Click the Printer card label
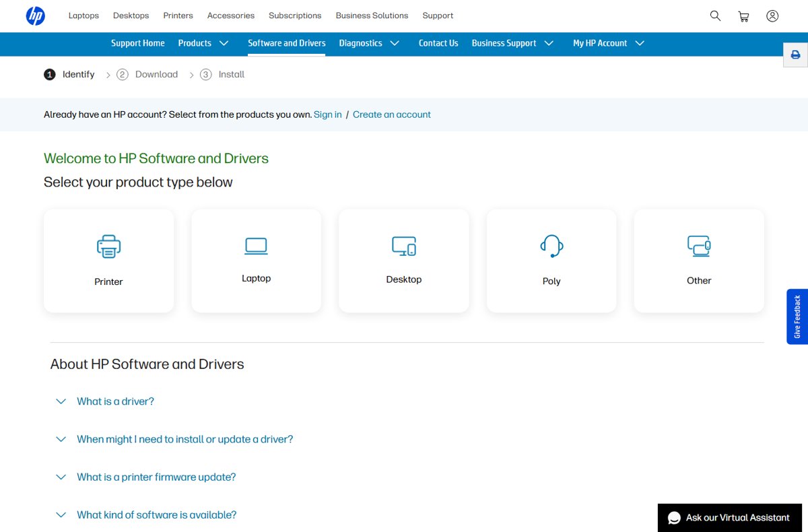Image resolution: width=808 pixels, height=532 pixels. [x=108, y=281]
